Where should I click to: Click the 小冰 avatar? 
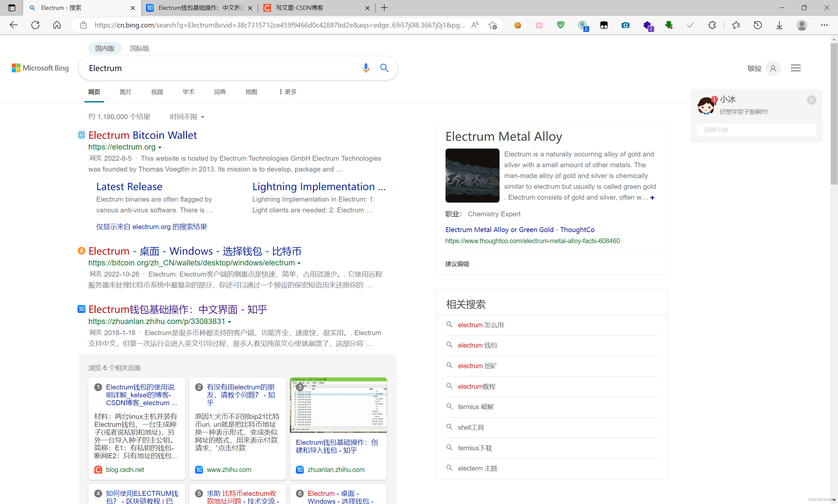point(706,106)
